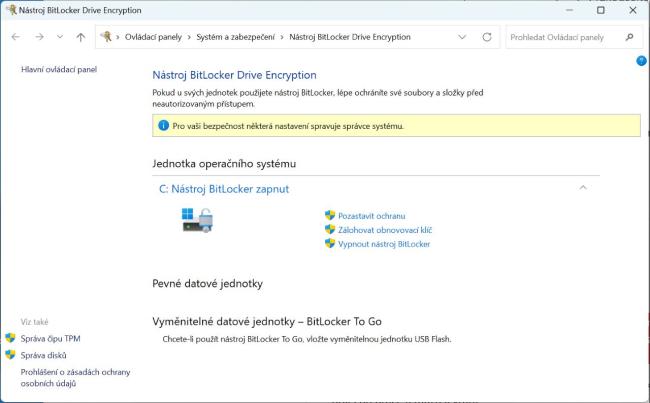
Task: Click the search magnifier icon
Action: pos(629,37)
